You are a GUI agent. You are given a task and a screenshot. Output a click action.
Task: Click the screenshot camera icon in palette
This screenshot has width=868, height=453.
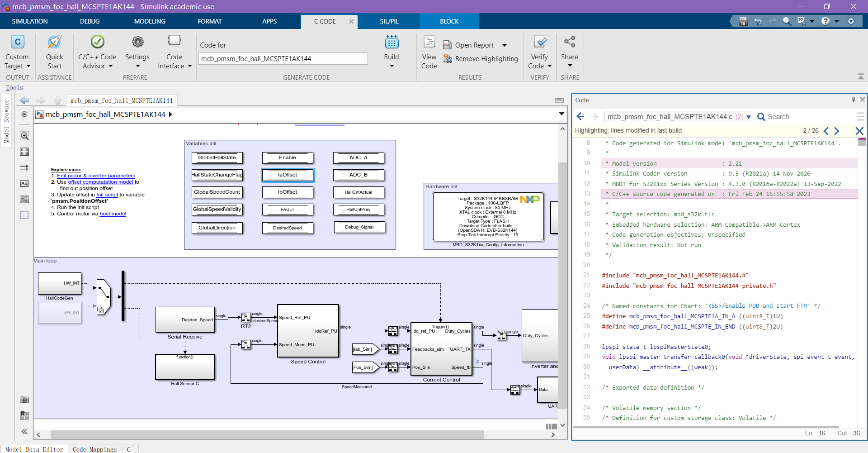(x=24, y=400)
